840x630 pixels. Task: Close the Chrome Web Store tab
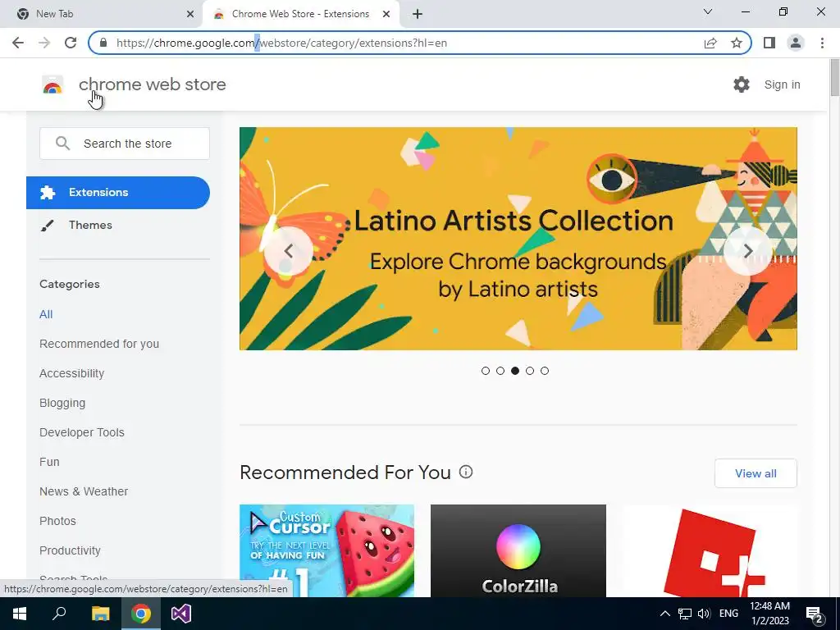point(386,15)
